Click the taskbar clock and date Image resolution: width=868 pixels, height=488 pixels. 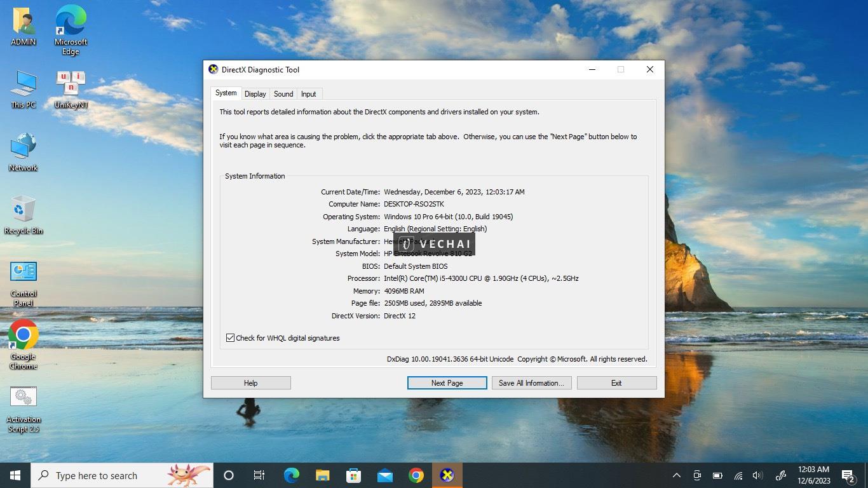click(x=814, y=475)
